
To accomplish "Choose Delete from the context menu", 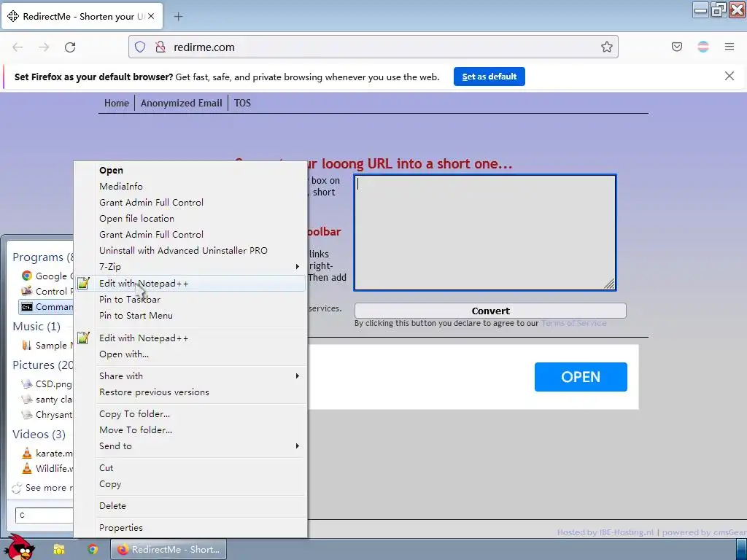I will [x=112, y=506].
